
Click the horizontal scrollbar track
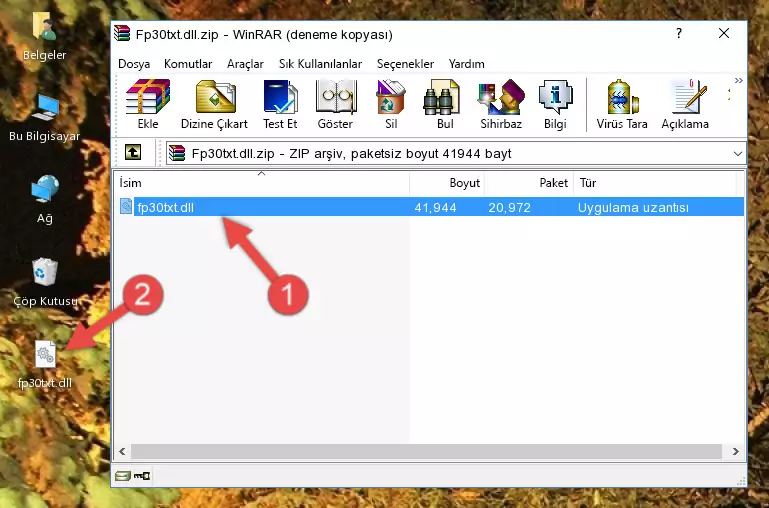tap(426, 451)
